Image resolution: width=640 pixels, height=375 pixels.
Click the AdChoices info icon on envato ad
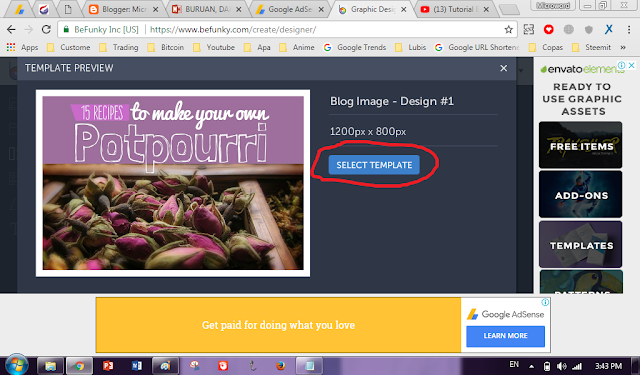click(x=621, y=65)
